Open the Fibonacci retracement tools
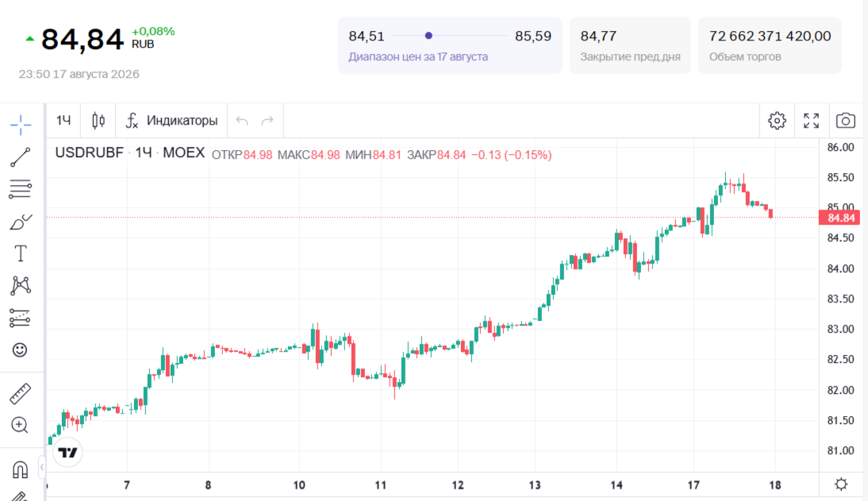Screen dimensions: 868x501 (x=21, y=189)
